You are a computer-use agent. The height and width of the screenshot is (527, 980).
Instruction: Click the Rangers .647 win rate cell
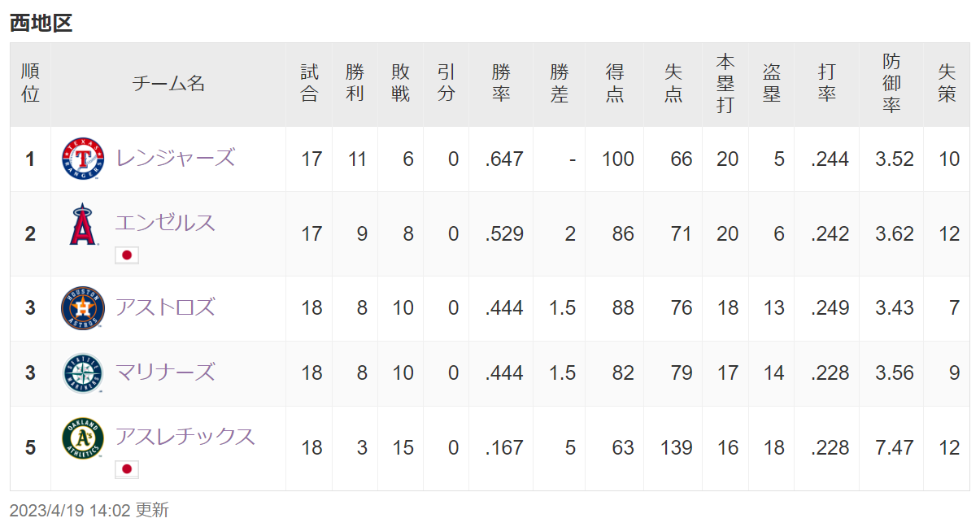click(504, 159)
